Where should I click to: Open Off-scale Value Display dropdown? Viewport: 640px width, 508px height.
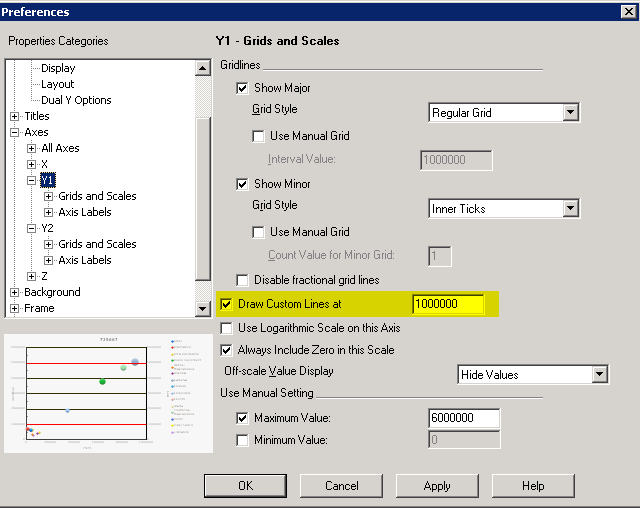(x=599, y=375)
